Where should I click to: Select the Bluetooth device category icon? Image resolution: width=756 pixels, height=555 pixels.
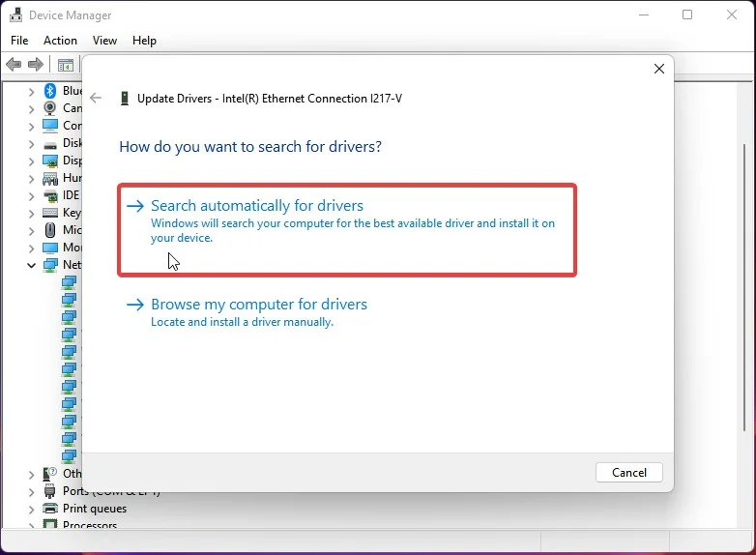50,91
